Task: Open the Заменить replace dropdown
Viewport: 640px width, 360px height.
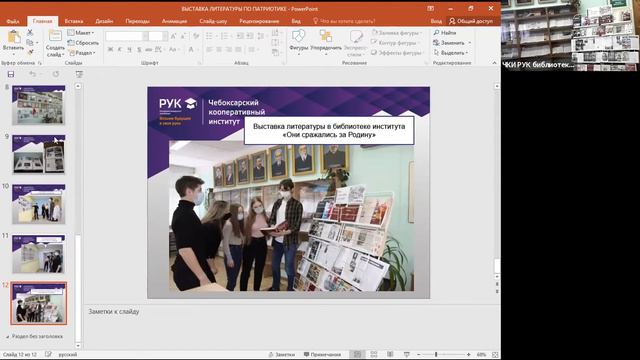Action: click(x=452, y=43)
